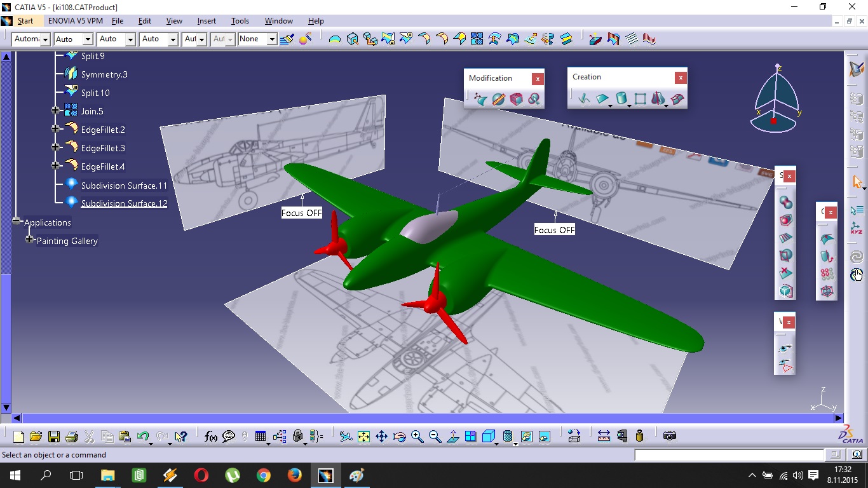Select the Rotate view icon

[399, 437]
